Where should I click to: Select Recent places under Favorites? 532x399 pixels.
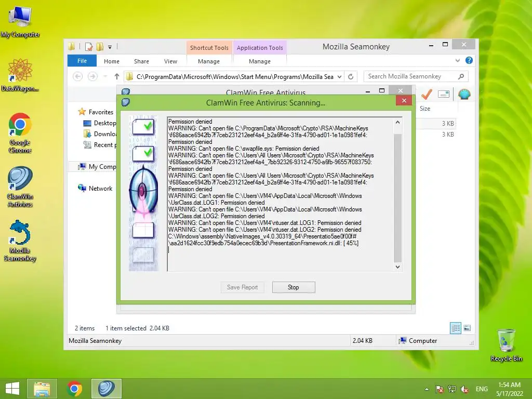pyautogui.click(x=100, y=145)
